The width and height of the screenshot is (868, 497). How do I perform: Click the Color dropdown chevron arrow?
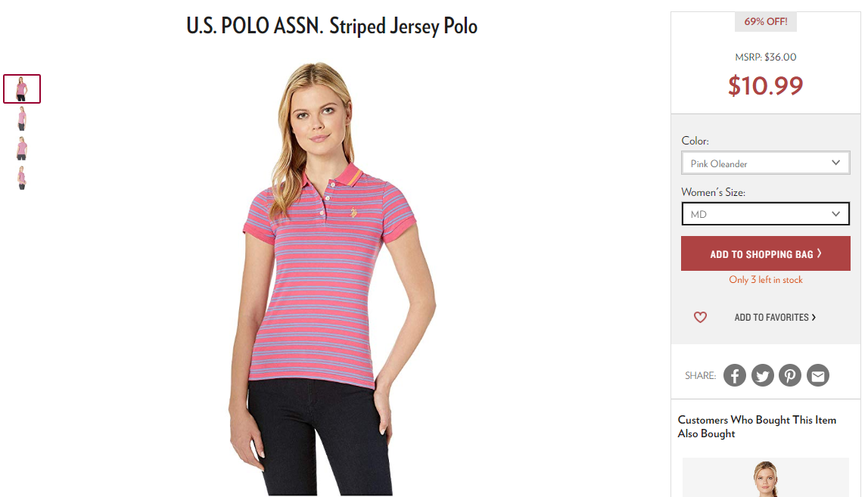(836, 163)
